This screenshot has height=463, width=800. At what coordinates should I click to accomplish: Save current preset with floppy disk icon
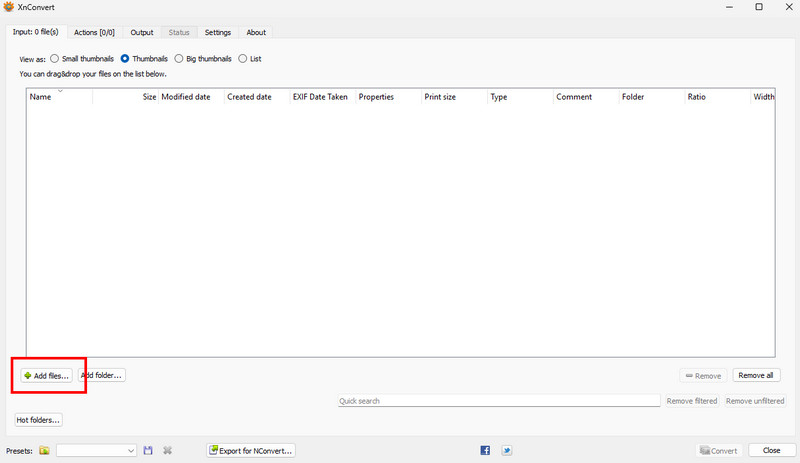point(148,451)
